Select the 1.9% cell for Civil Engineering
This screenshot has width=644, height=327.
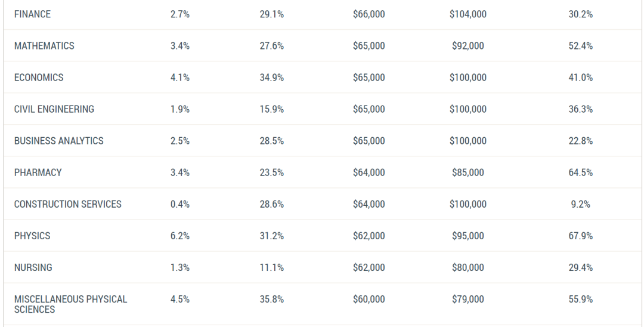pos(180,109)
